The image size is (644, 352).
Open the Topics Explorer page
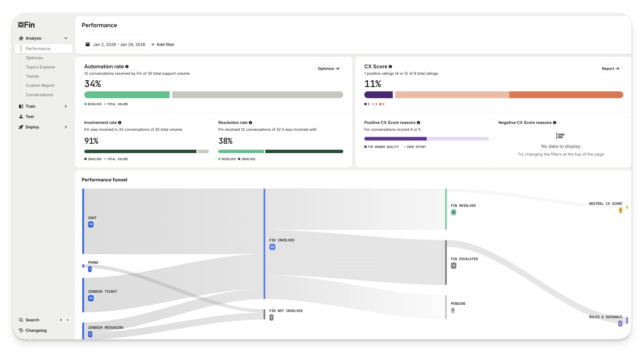(41, 67)
